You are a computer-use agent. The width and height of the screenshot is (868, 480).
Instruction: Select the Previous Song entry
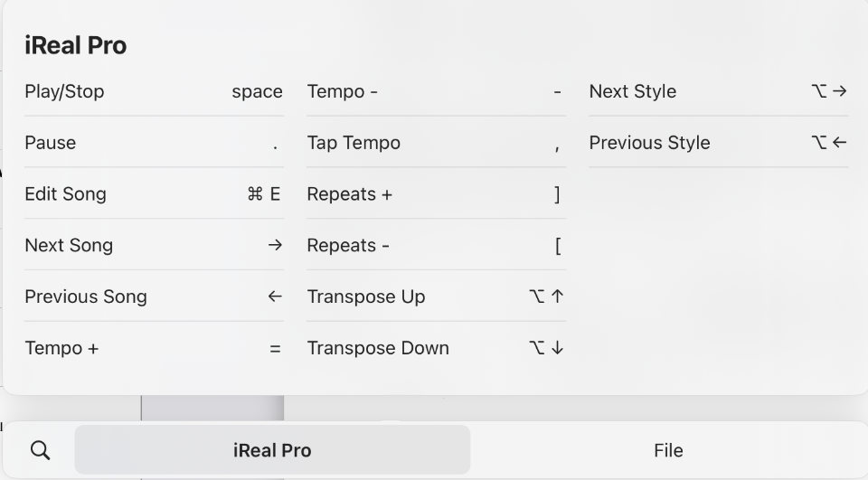pyautogui.click(x=154, y=296)
